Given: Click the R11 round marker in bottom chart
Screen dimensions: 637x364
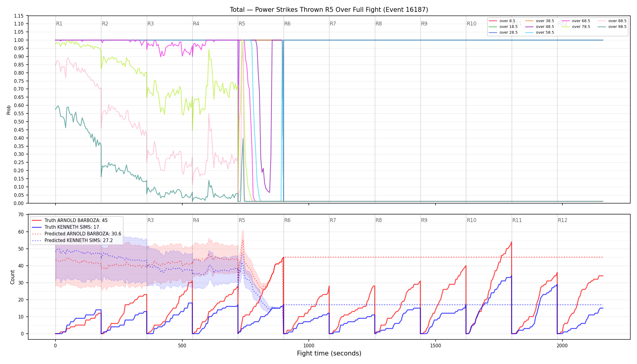Looking at the screenshot, I should [517, 220].
